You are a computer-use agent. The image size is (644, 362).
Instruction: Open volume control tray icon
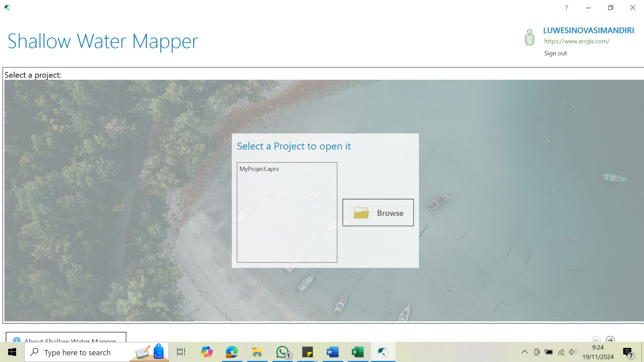573,352
